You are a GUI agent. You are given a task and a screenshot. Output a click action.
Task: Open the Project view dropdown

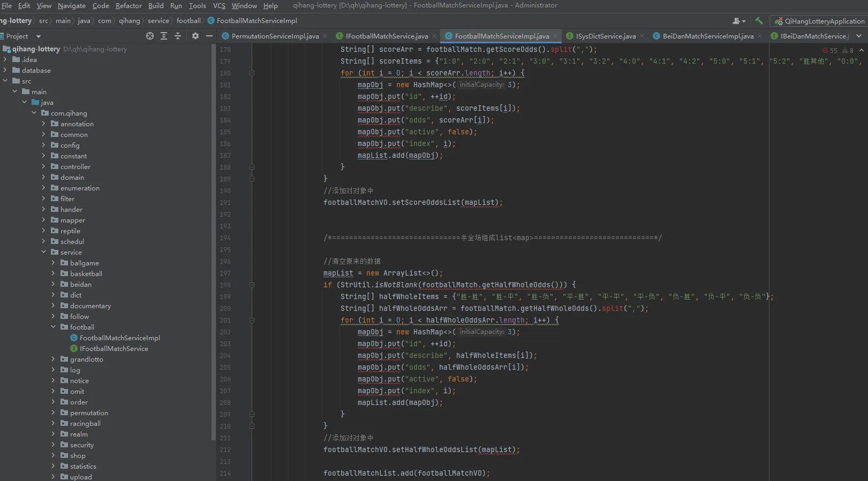[x=38, y=36]
